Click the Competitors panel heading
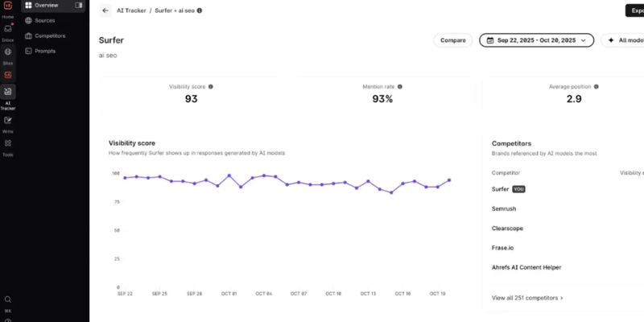Viewport: 644px width, 322px height. coord(511,143)
